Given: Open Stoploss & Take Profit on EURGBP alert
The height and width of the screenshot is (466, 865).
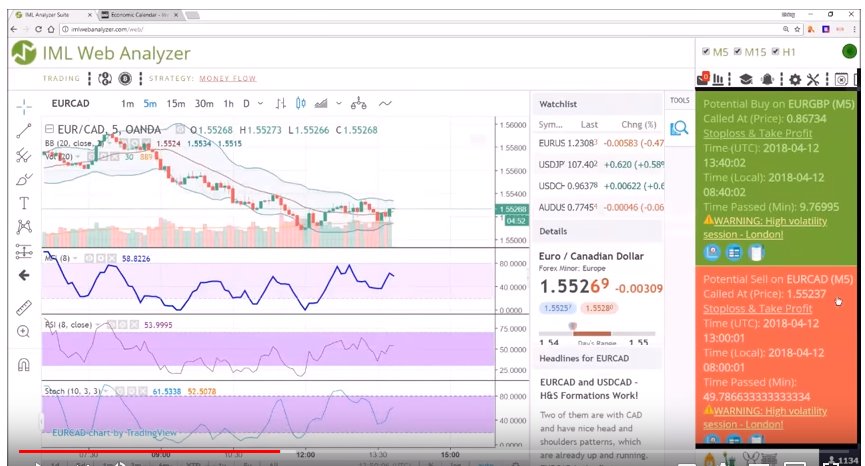Looking at the screenshot, I should click(757, 133).
